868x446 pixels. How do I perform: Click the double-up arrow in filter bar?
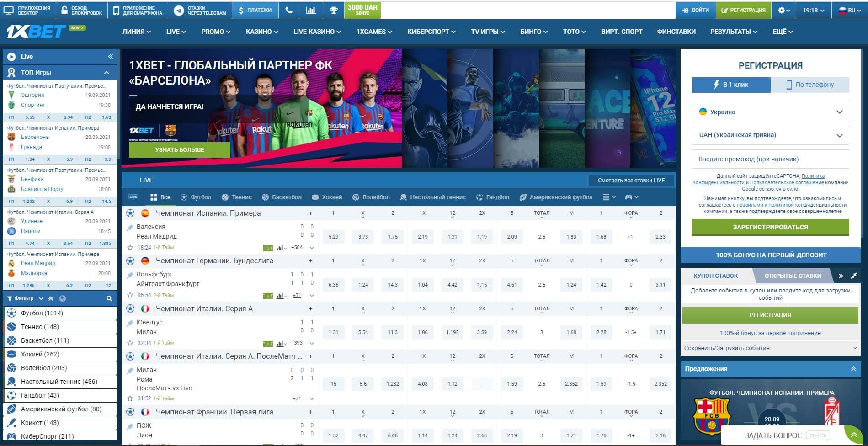[x=51, y=298]
